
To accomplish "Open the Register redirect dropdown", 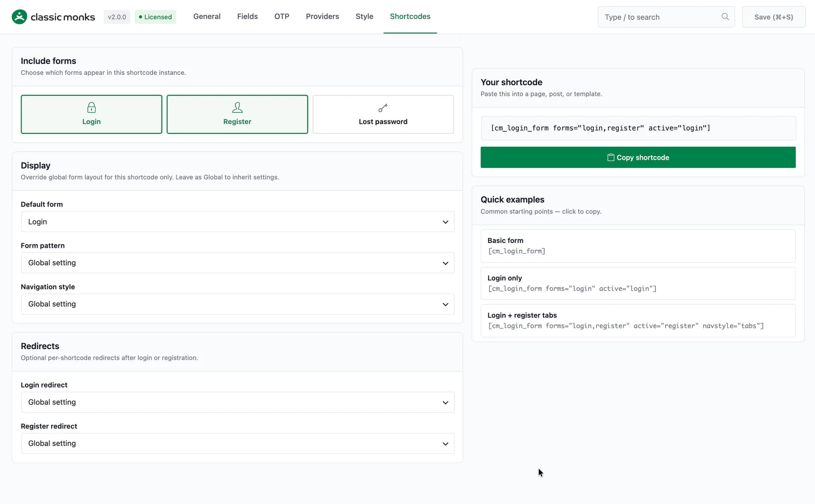I will pyautogui.click(x=238, y=443).
